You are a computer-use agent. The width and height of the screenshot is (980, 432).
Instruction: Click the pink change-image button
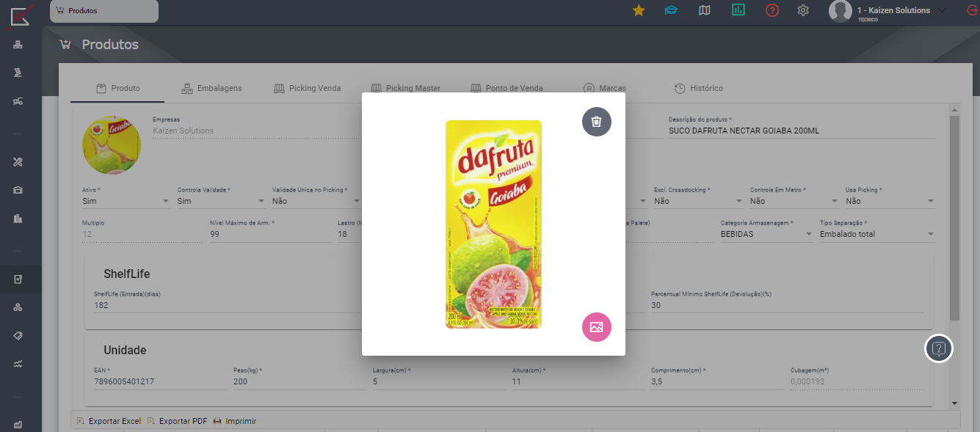[596, 327]
